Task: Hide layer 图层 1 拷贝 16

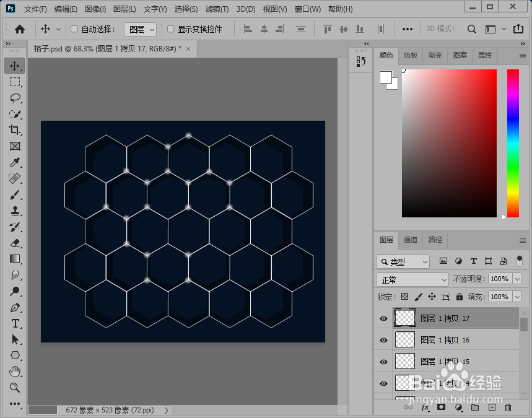Action: coord(383,340)
